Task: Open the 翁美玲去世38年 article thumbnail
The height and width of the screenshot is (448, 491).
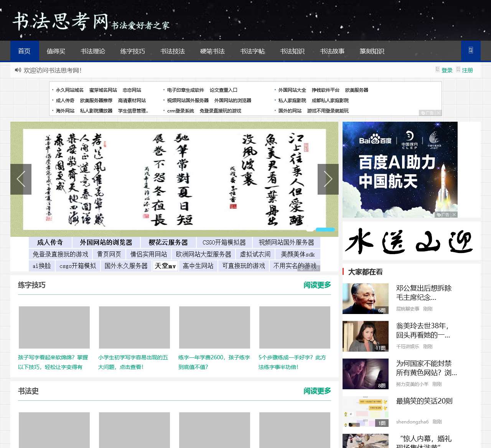Action: coord(365,336)
